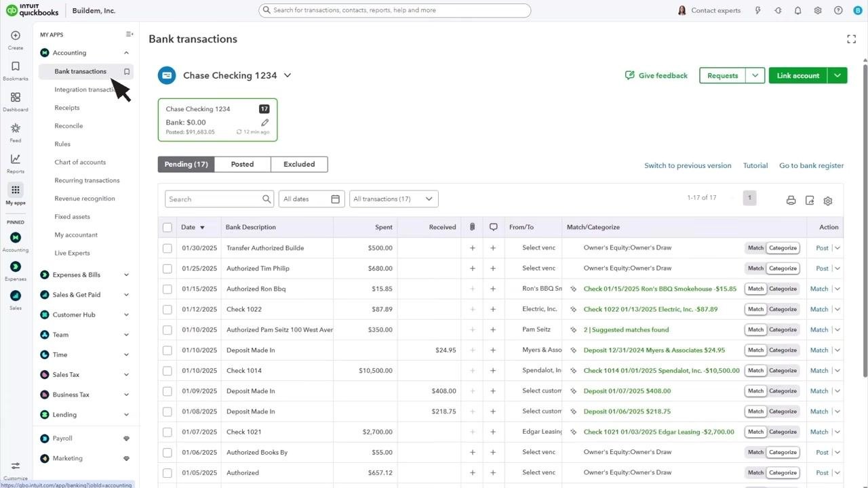
Task: Expand the Expenses & Bills section
Action: coord(85,275)
